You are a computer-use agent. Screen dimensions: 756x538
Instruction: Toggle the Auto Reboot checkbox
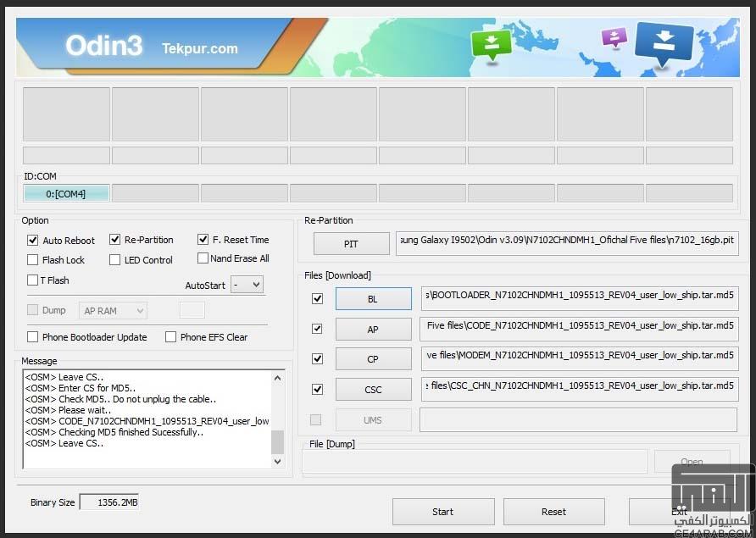pos(33,240)
